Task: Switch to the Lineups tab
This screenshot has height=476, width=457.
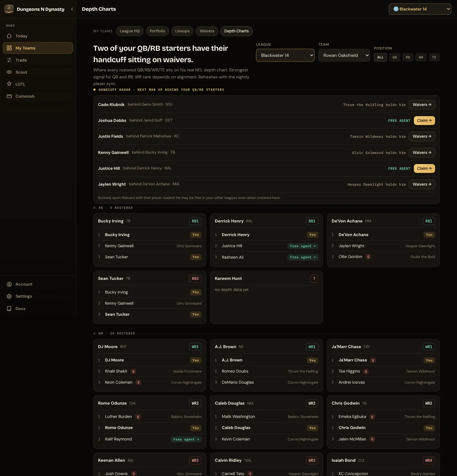Action: 182,31
